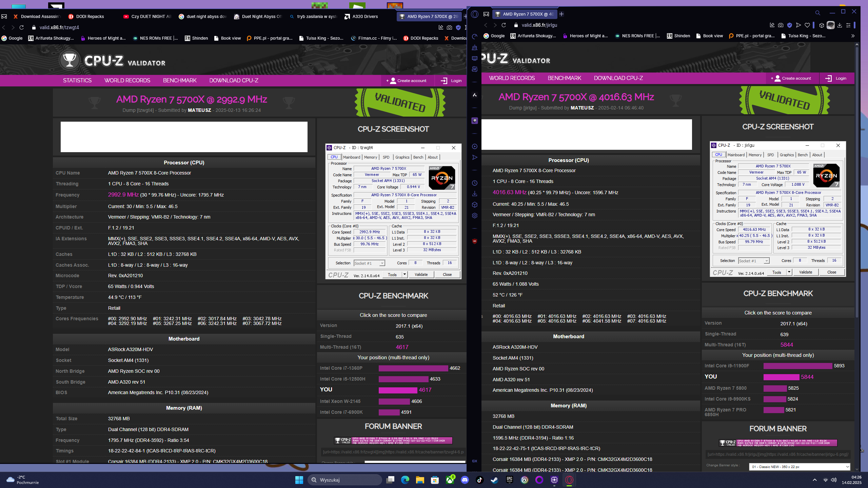The width and height of the screenshot is (868, 488).
Task: Reload the jirlgu validation page
Action: [504, 25]
